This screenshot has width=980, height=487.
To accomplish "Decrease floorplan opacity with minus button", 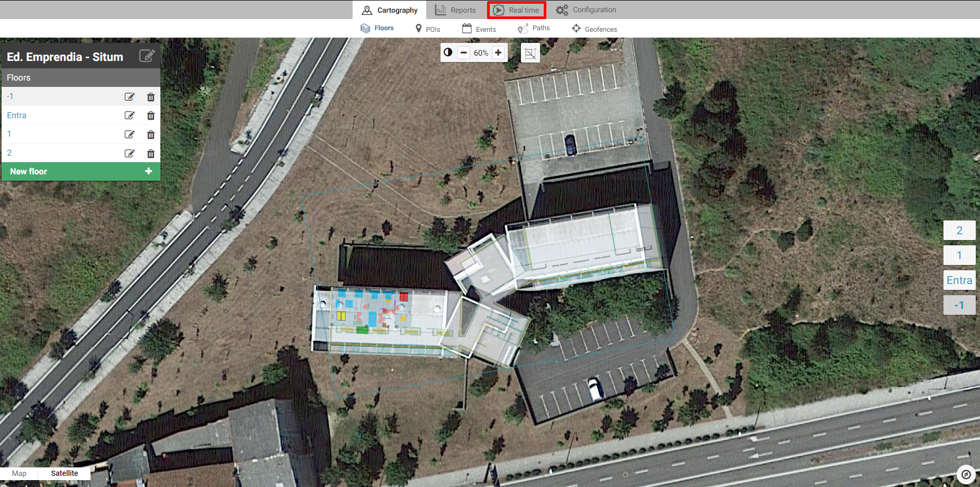I will (x=464, y=52).
